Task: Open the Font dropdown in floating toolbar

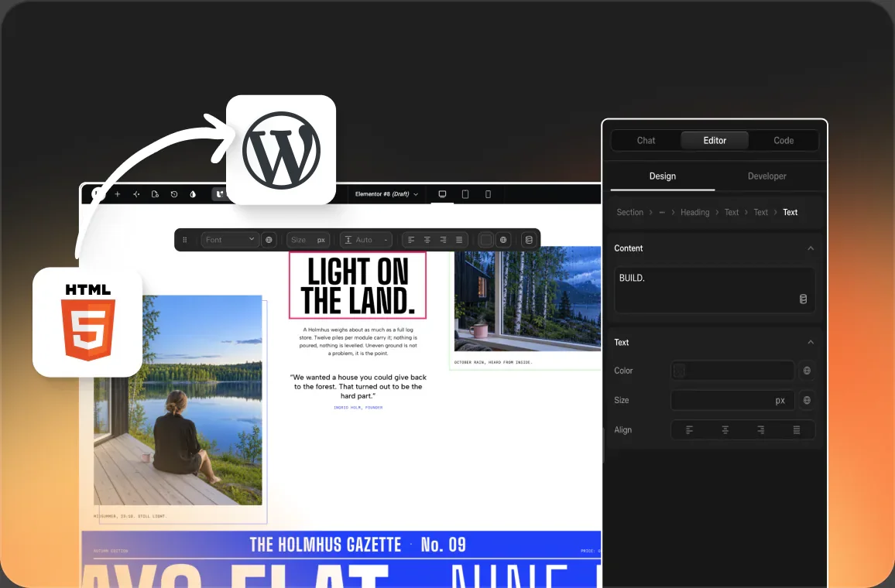Action: point(229,240)
